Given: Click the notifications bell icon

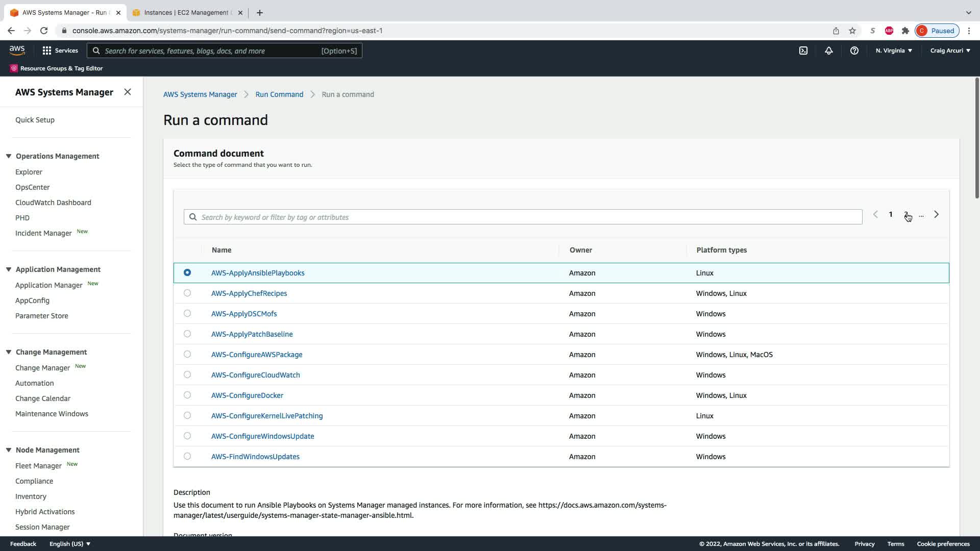Looking at the screenshot, I should coord(828,51).
